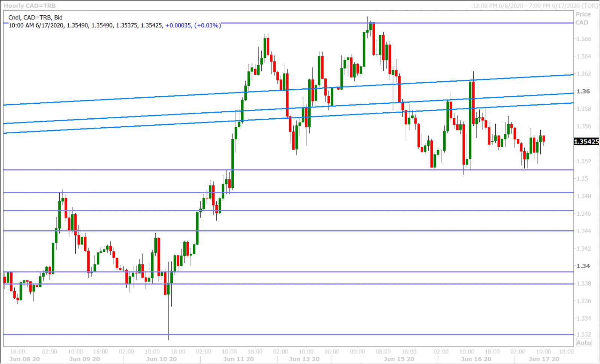Select the 1.366 price axis label
The image size is (600, 364).
point(583,39)
